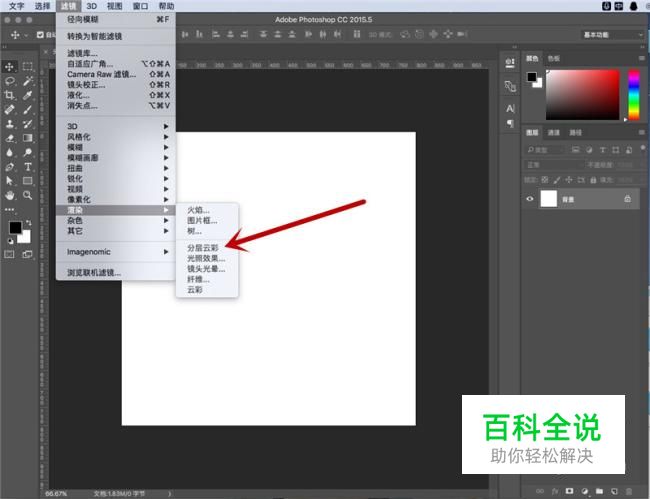Image resolution: width=650 pixels, height=499 pixels.
Task: Select the Healing Brush tool
Action: 10,110
